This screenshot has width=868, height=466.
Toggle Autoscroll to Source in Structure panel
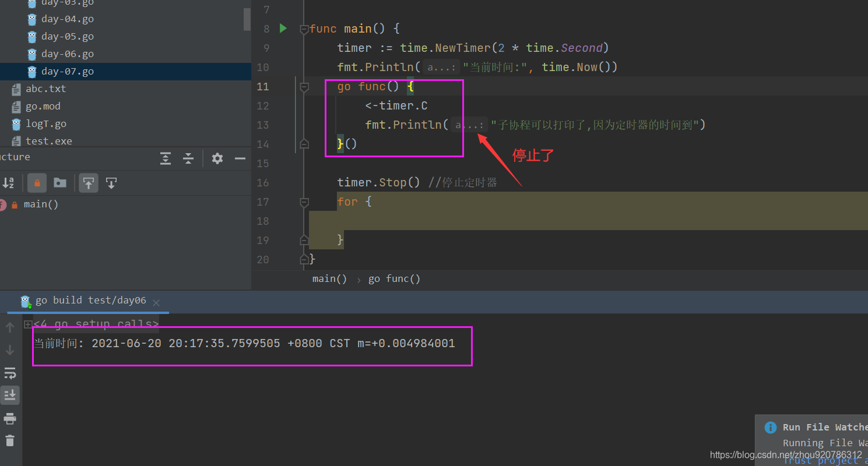(x=89, y=183)
